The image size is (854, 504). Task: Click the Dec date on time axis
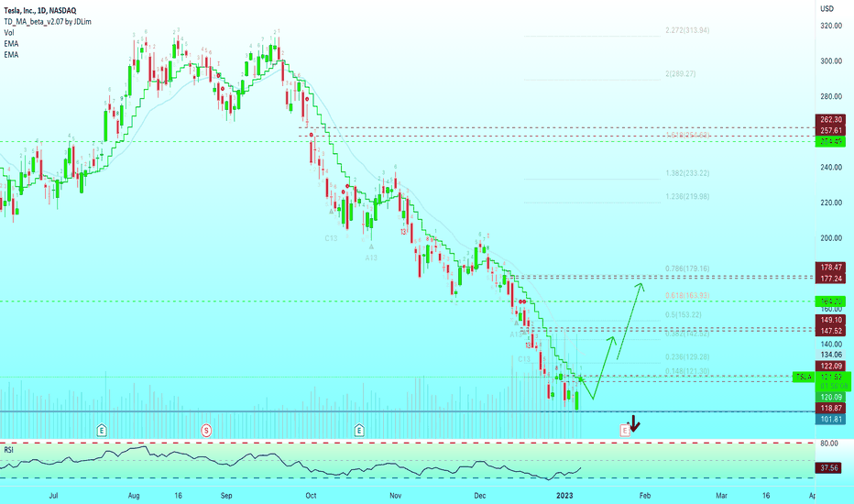pyautogui.click(x=480, y=496)
